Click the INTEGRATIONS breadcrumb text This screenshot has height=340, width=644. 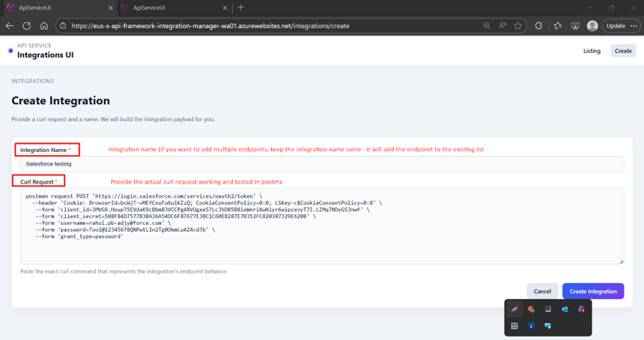[32, 81]
